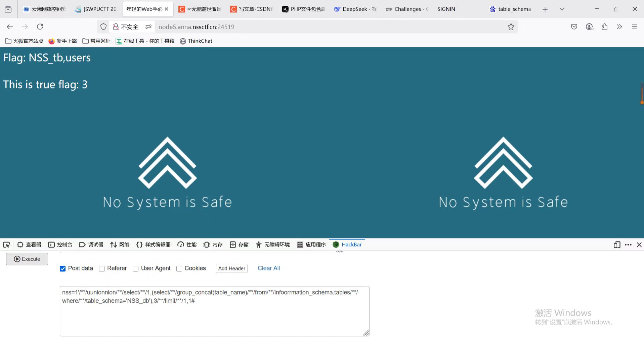This screenshot has width=644, height=340.
Task: Switch to 无能盖世 CSDN tab
Action: coord(200,9)
